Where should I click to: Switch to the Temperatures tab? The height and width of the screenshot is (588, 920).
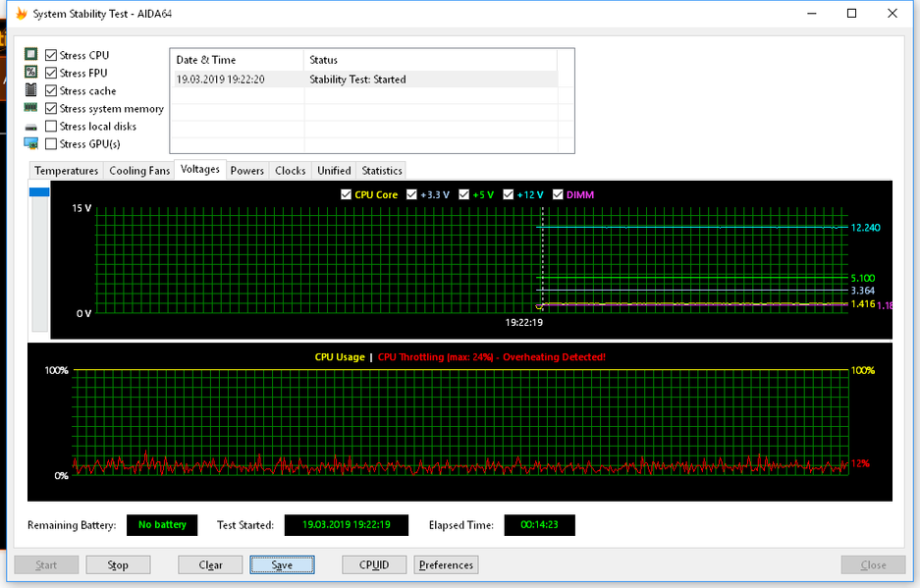(67, 170)
